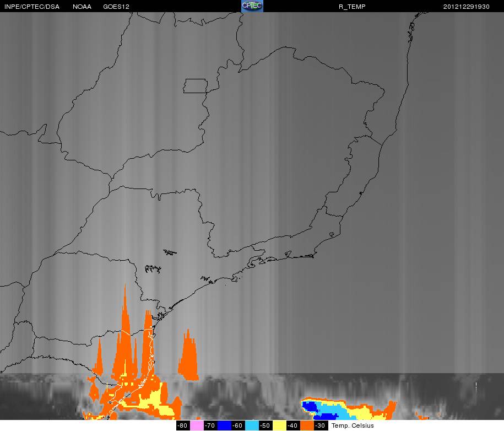Image resolution: width=504 pixels, height=431 pixels.
Task: Click the -80 legend value
Action: pos(183,425)
